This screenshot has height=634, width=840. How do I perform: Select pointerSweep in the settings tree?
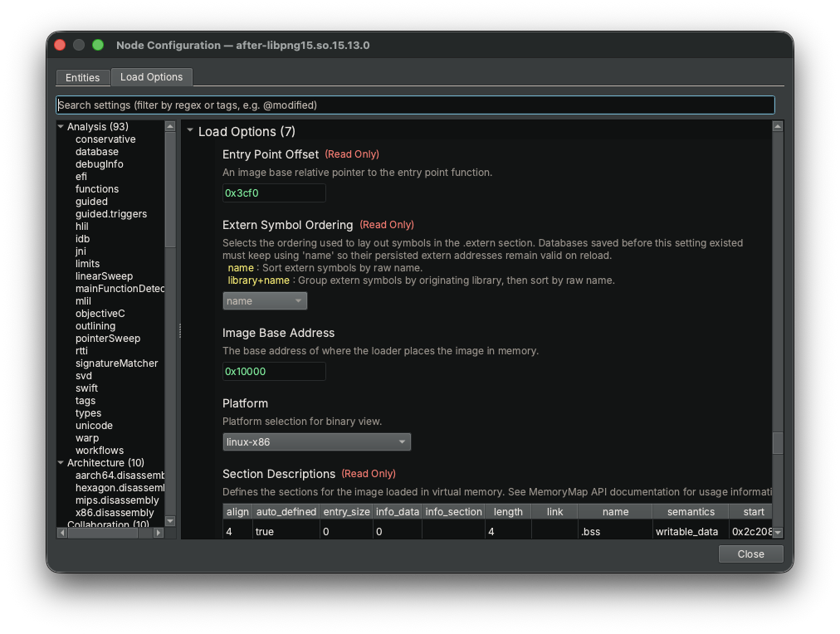(x=108, y=339)
